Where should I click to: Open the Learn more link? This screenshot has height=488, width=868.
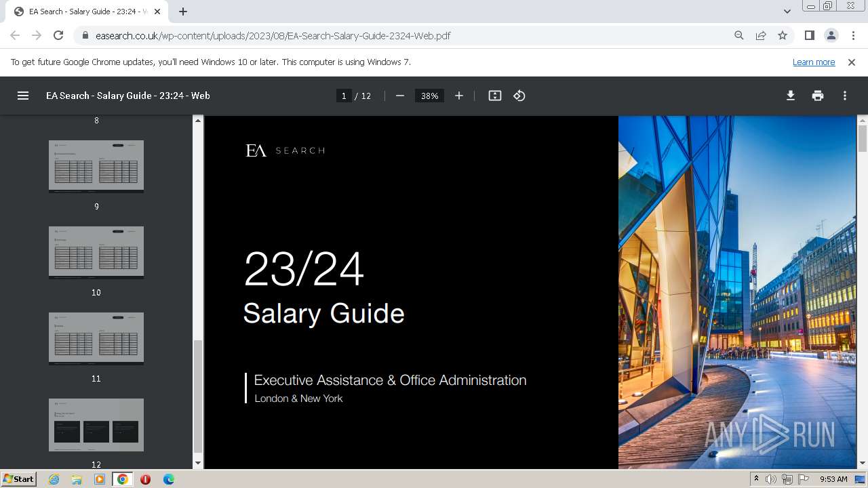[814, 62]
